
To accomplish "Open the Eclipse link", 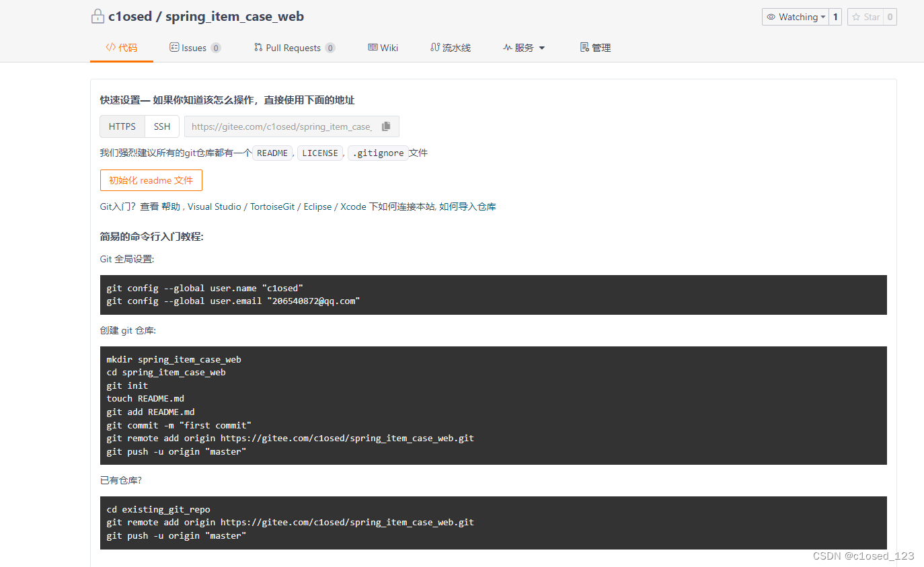I will click(x=317, y=207).
